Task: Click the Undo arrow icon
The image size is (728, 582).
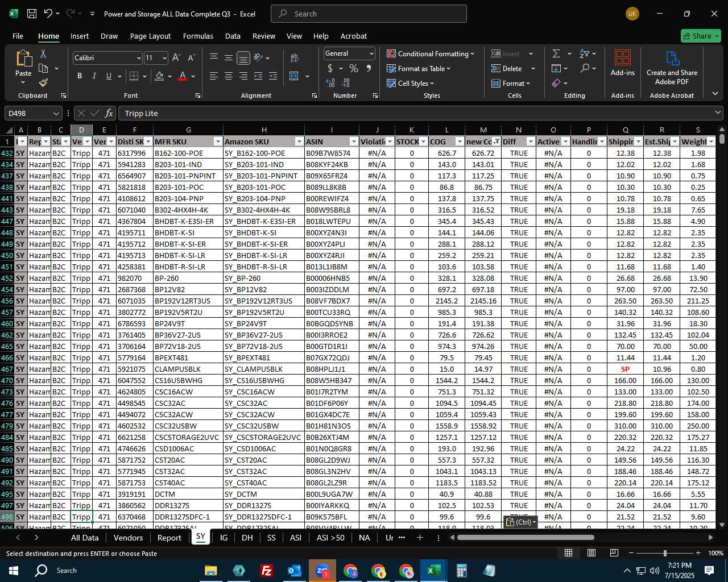Action: tap(48, 14)
